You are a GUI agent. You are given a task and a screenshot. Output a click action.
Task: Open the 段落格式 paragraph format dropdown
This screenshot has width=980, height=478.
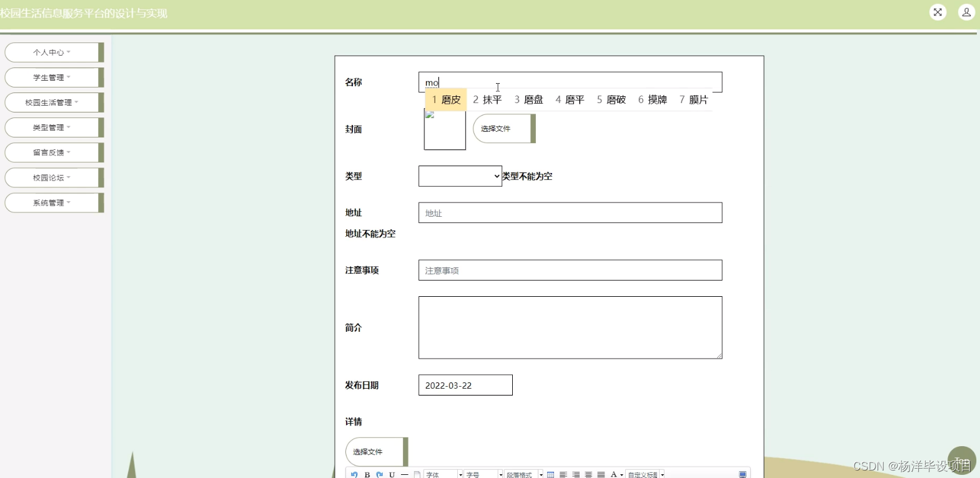pos(523,475)
